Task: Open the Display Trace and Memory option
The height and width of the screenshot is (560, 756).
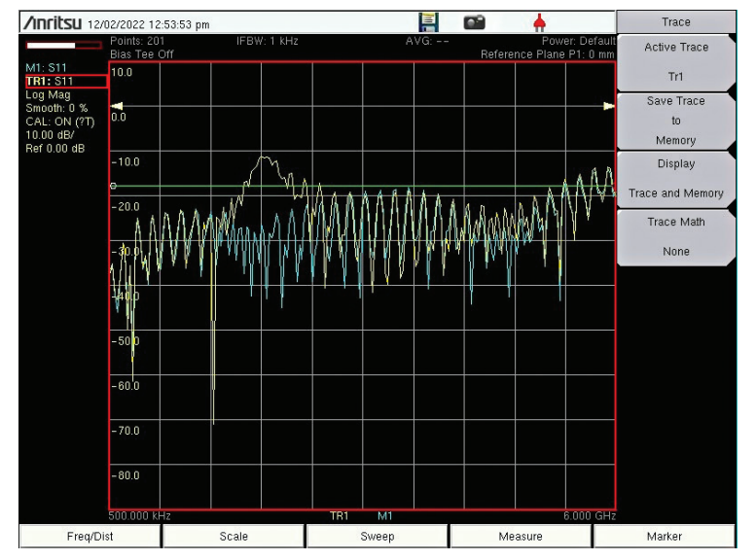Action: click(x=676, y=179)
